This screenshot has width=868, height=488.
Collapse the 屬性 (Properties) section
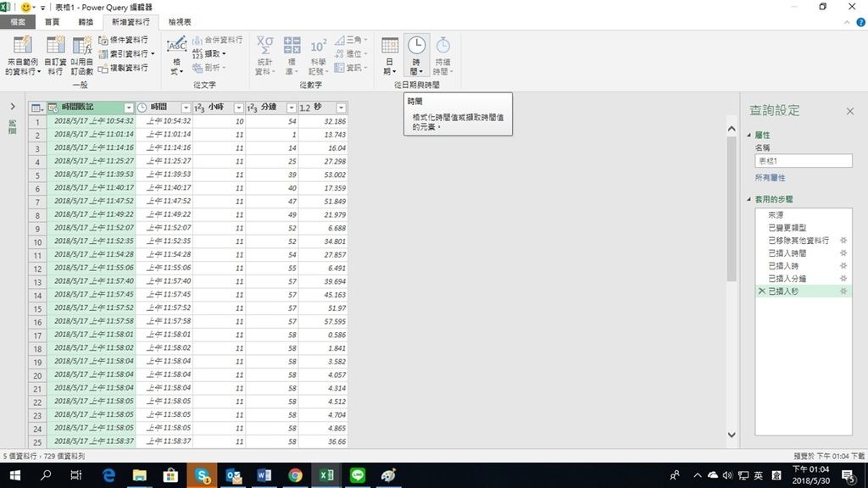coord(749,135)
